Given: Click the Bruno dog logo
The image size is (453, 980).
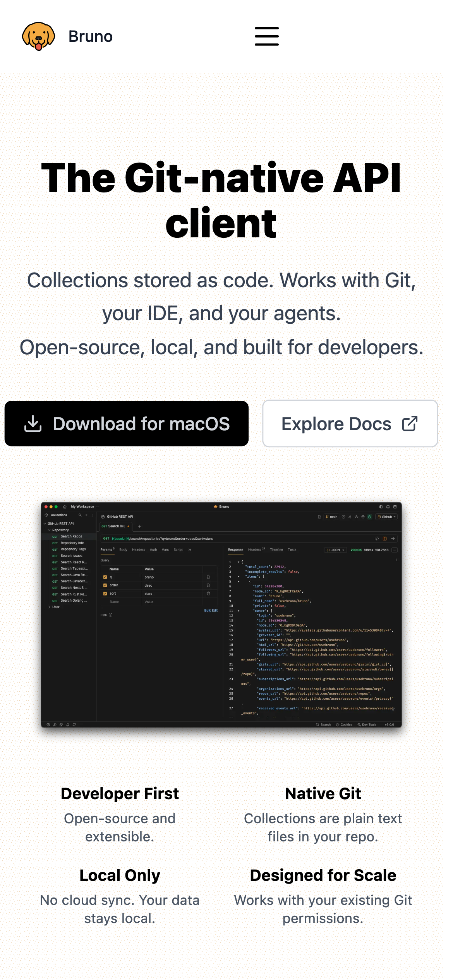Looking at the screenshot, I should [38, 36].
